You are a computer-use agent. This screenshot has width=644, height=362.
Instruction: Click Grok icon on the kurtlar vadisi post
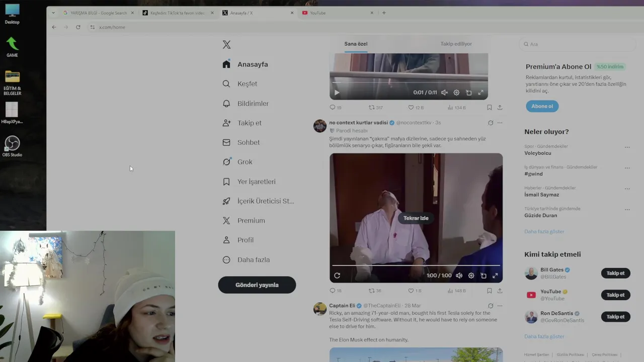[491, 123]
